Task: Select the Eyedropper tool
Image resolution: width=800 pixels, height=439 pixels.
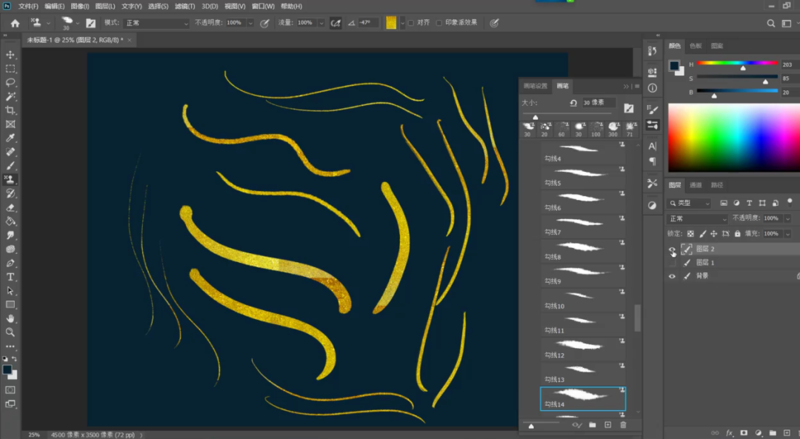Action: 10,138
